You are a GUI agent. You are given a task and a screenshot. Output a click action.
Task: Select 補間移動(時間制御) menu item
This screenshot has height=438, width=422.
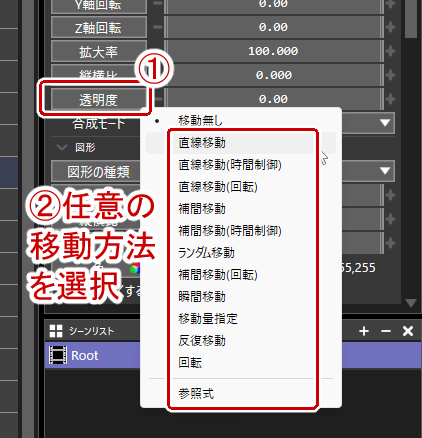241,231
